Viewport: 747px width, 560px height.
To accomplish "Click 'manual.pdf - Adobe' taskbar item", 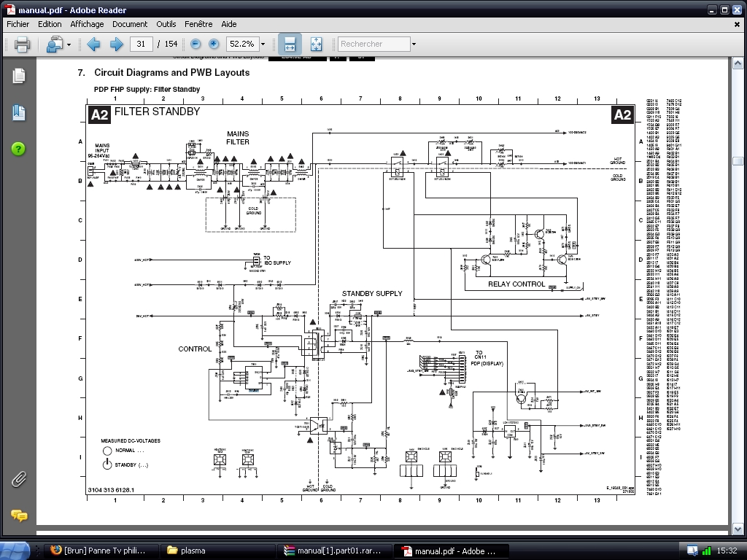I will (x=451, y=551).
